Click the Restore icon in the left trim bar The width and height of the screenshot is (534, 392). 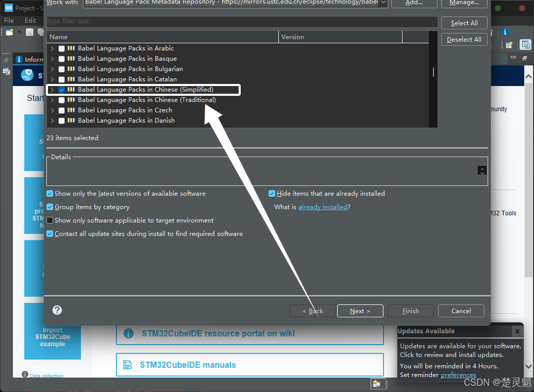point(6,60)
